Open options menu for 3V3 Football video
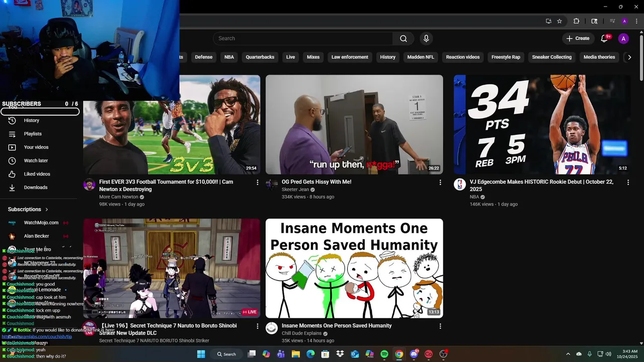The height and width of the screenshot is (362, 644). pos(258,183)
